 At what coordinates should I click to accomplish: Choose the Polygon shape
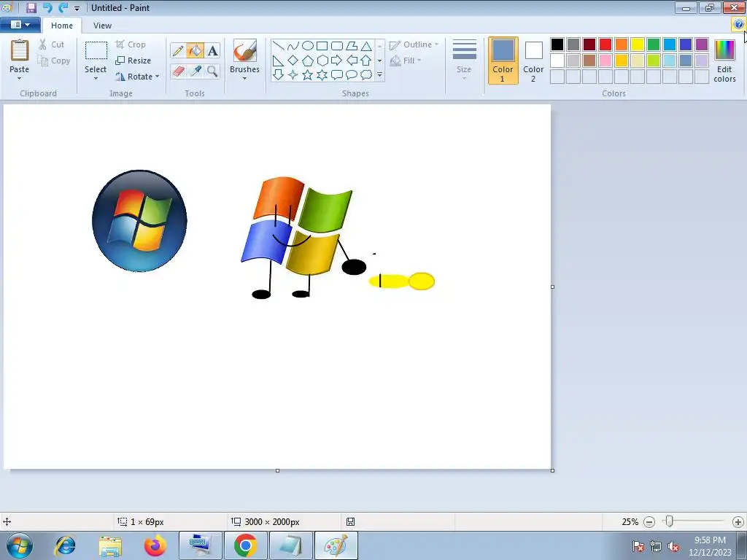(352, 46)
